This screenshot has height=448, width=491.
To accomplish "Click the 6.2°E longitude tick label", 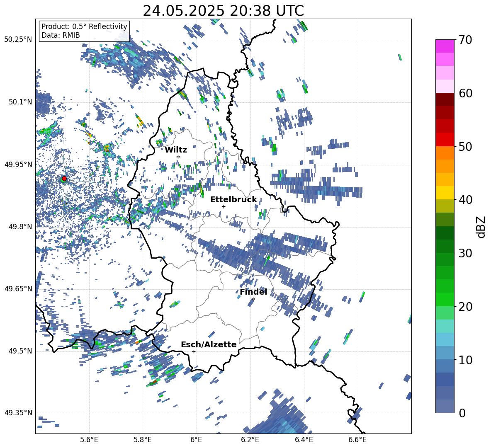I will (x=250, y=440).
